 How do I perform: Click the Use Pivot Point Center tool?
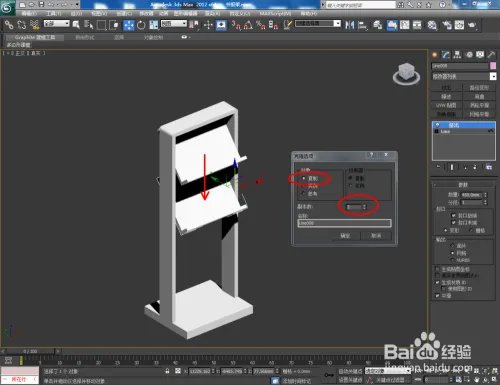[x=193, y=25]
